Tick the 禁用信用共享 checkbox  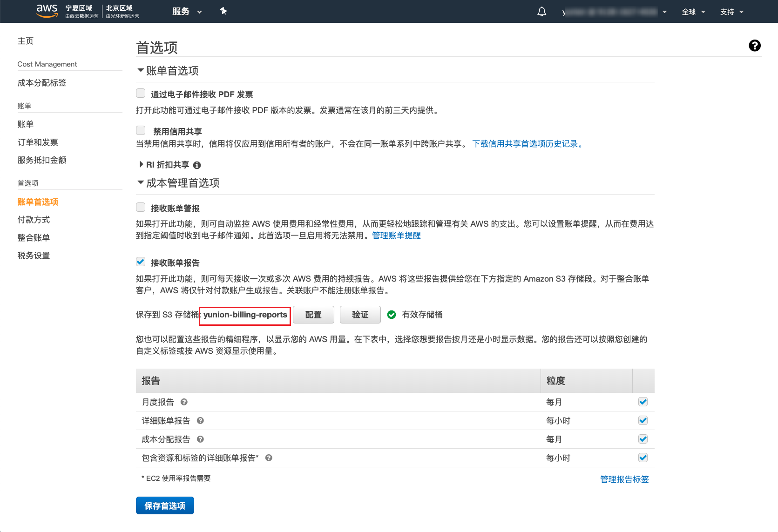pyautogui.click(x=141, y=131)
